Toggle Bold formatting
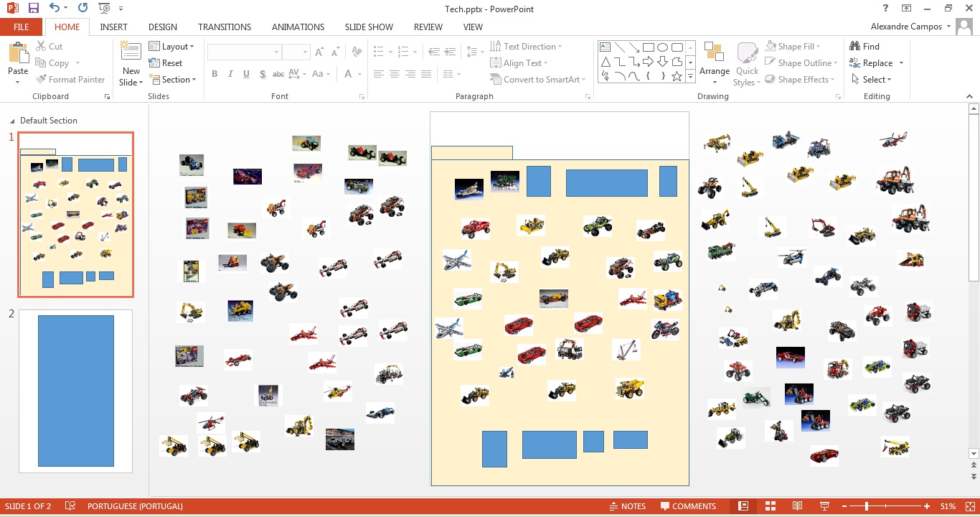980x517 pixels. point(215,74)
